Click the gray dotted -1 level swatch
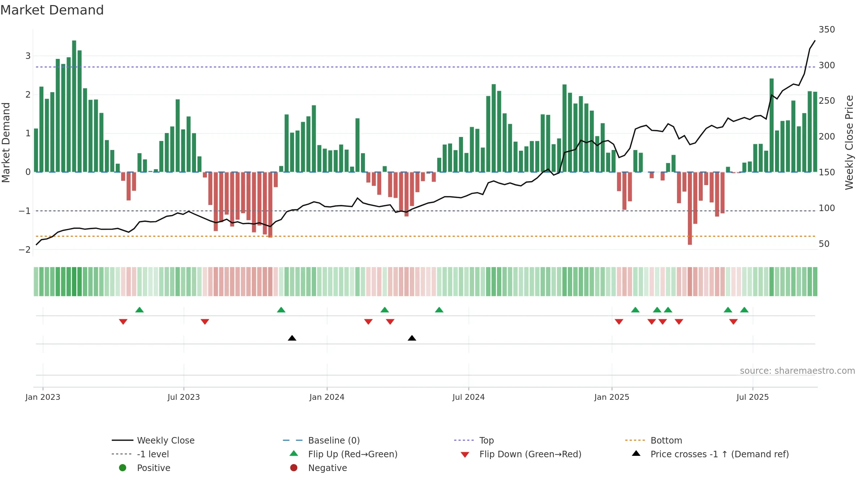The width and height of the screenshot is (868, 488). point(122,454)
